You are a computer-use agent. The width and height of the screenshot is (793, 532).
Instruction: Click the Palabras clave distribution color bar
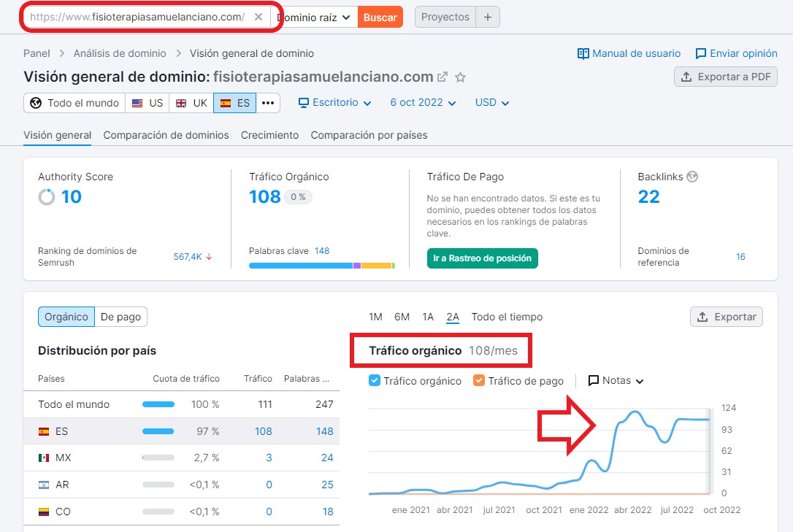[x=321, y=266]
